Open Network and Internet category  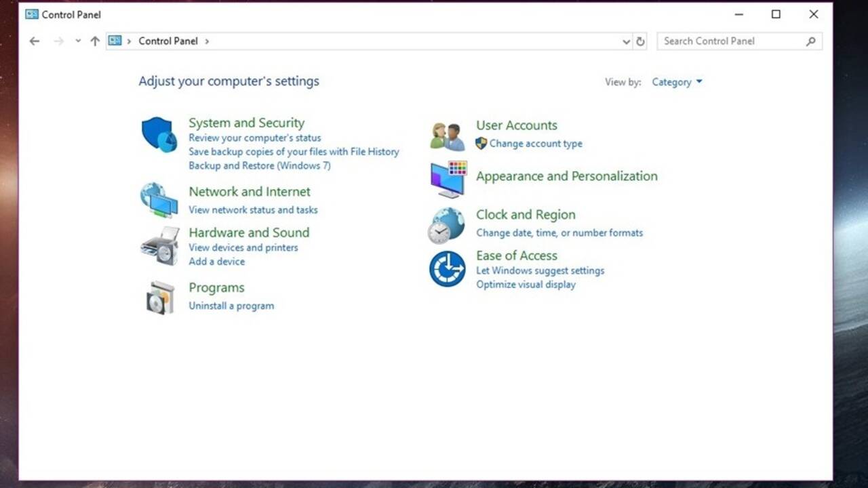(250, 192)
